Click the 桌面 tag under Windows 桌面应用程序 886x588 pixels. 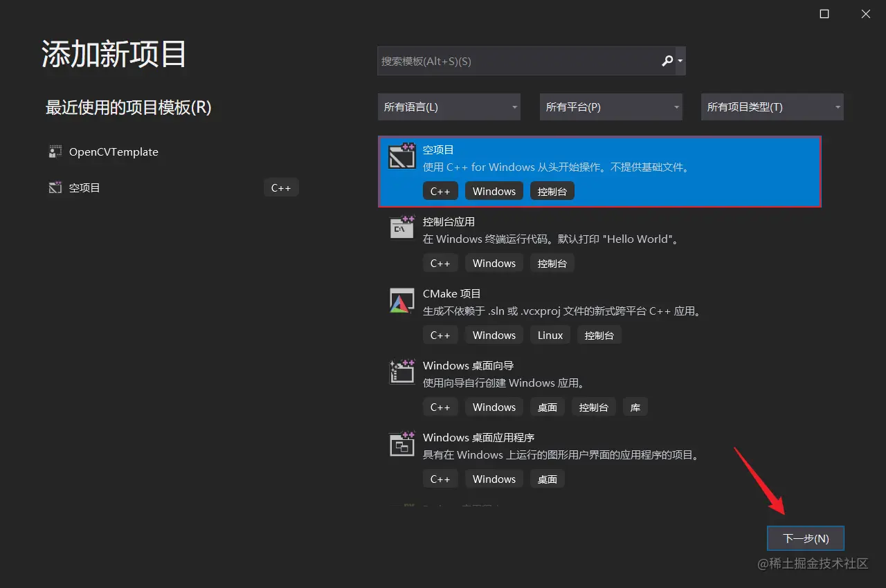548,479
